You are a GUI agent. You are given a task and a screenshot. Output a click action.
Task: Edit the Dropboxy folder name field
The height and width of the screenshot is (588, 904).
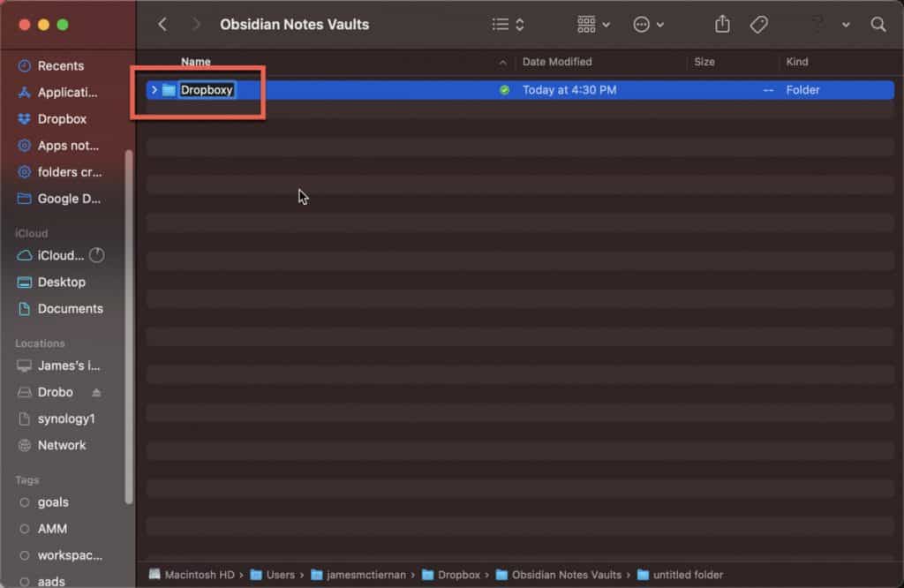(x=207, y=90)
